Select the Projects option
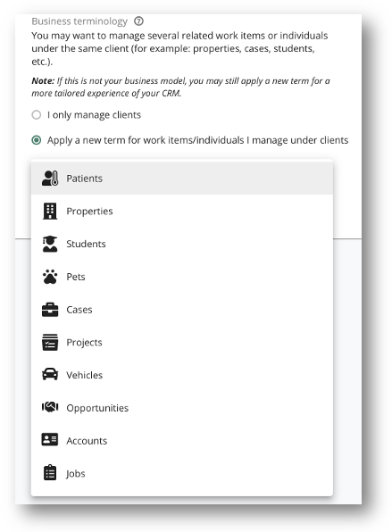The image size is (392, 532). coord(182,342)
